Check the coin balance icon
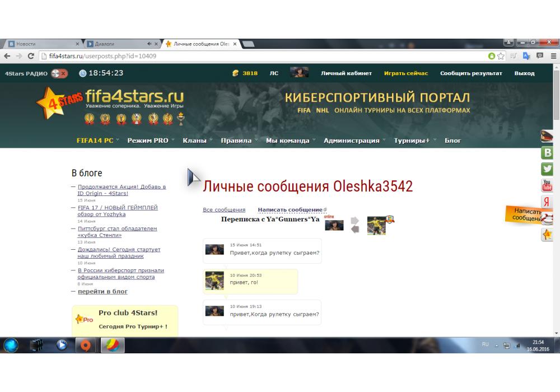560x392 pixels. coord(235,73)
